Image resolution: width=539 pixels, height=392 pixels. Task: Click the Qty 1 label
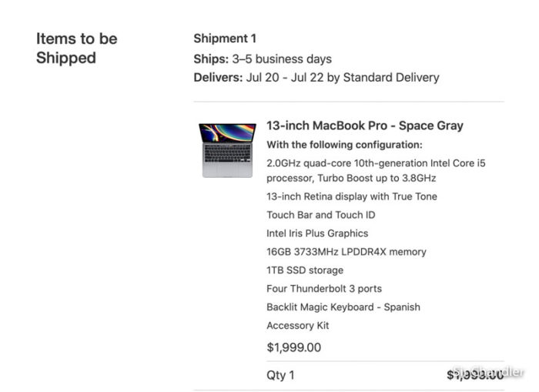tap(280, 375)
